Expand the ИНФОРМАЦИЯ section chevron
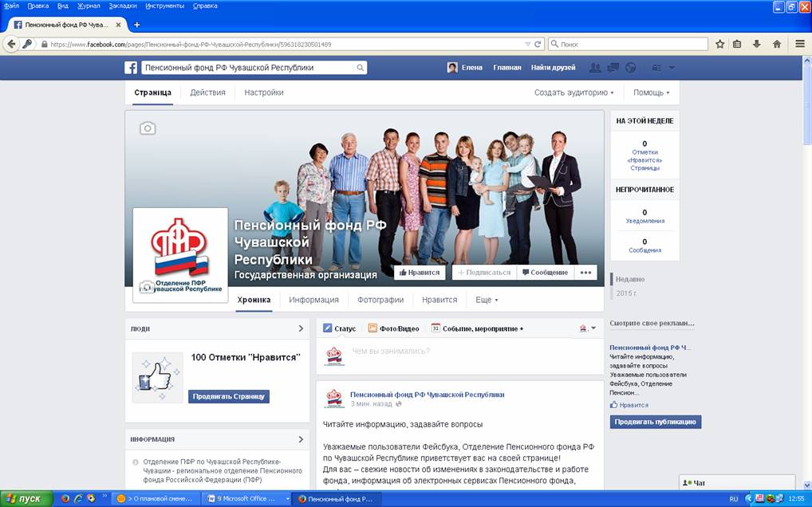The height and width of the screenshot is (507, 812). [x=301, y=439]
